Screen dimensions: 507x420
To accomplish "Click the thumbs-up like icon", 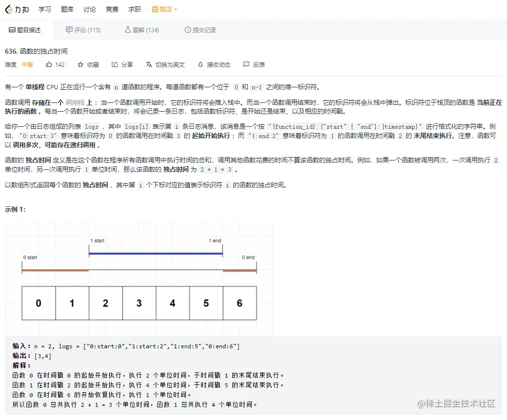I will [x=49, y=64].
